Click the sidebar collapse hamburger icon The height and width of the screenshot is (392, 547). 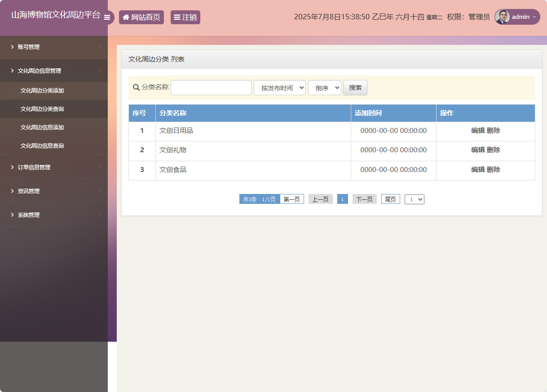click(x=107, y=18)
